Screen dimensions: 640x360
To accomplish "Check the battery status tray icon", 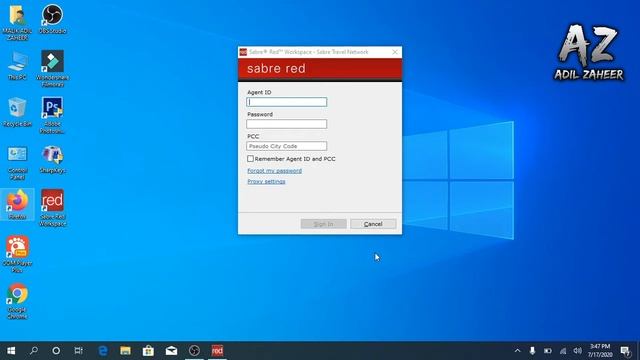I will [x=548, y=351].
